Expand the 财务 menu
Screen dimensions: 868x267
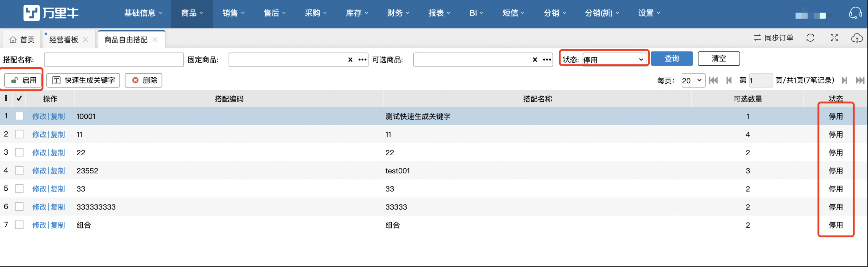point(398,13)
